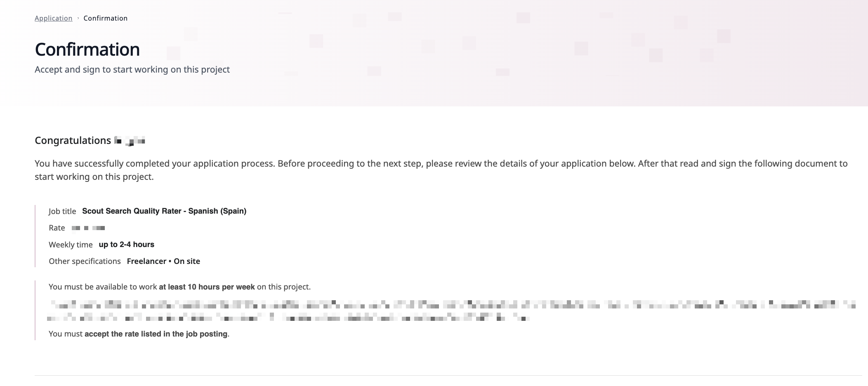
Task: Click the 'at least 10 hours per week' text
Action: pyautogui.click(x=207, y=286)
